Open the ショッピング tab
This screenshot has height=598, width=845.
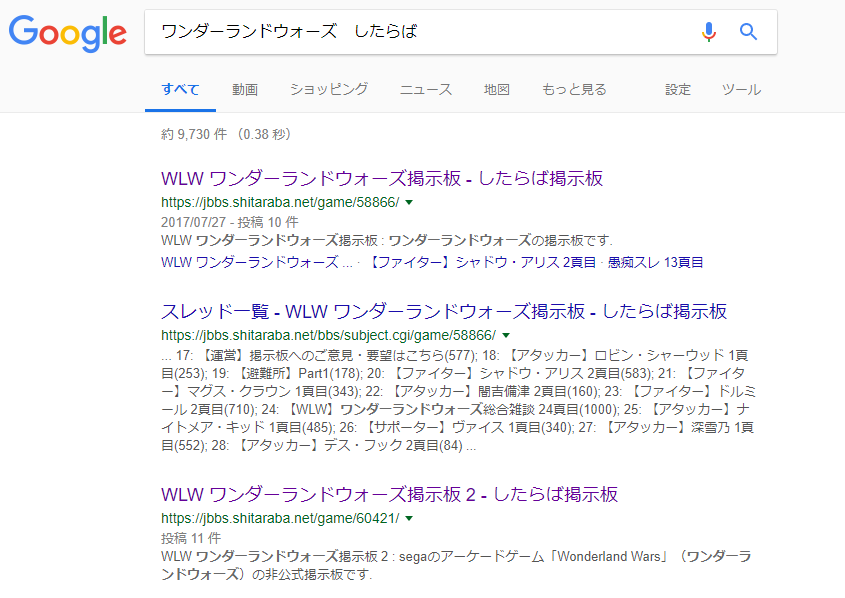pyautogui.click(x=329, y=89)
